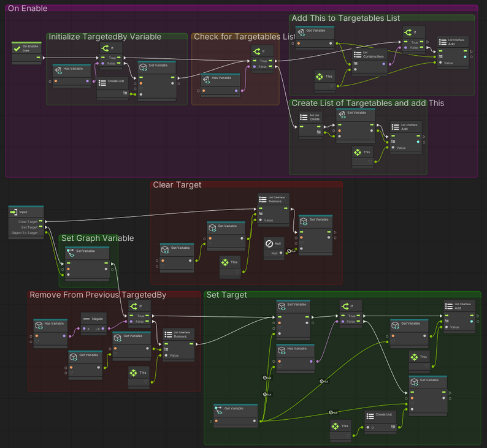The height and width of the screenshot is (448, 487).
Task: Select If node in Add This to Targetables List
Action: coord(413,40)
